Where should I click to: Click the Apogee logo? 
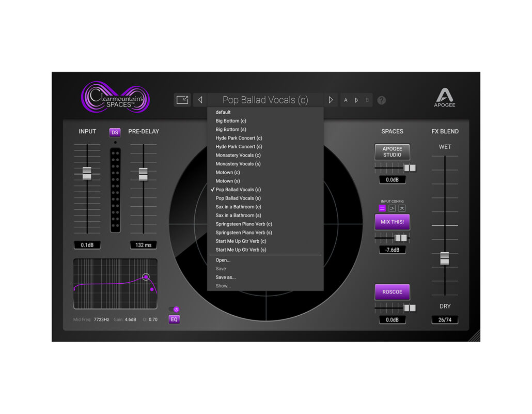coord(445,98)
